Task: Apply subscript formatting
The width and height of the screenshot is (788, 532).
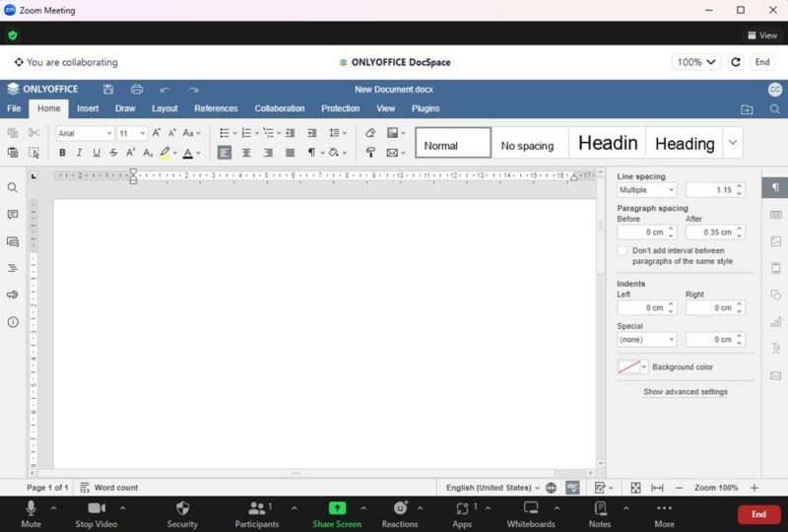Action: pyautogui.click(x=148, y=153)
